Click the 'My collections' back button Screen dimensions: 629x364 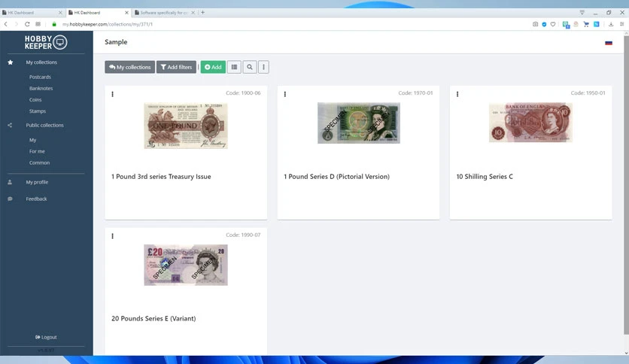tap(129, 67)
